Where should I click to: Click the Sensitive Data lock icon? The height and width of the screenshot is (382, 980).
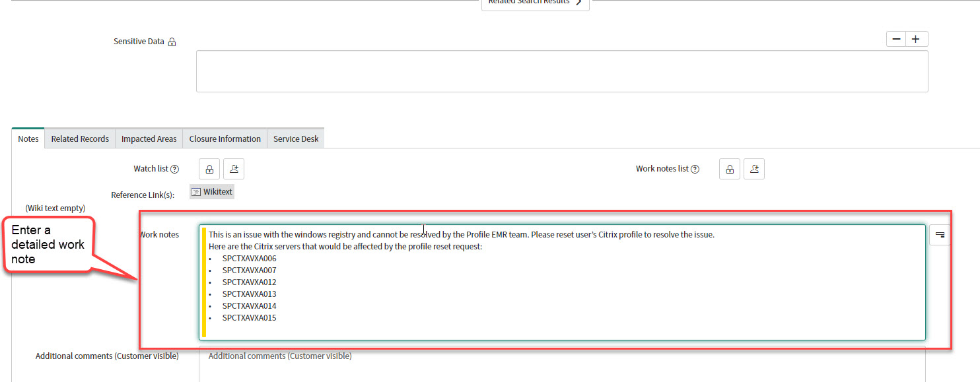point(172,42)
